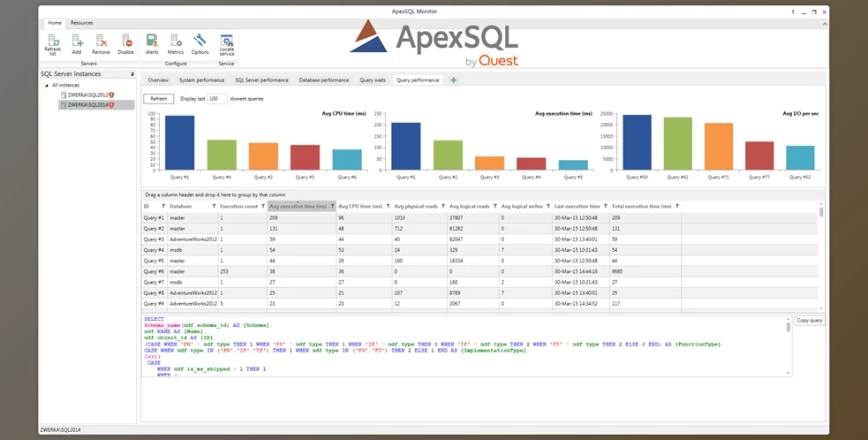This screenshot has height=440, width=868.
Task: Click the 1010 physical reads cell
Action: [x=419, y=217]
